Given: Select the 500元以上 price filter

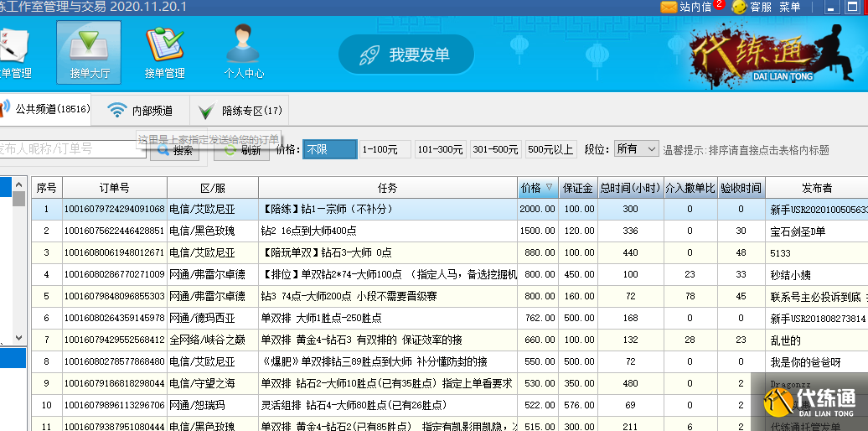Looking at the screenshot, I should pyautogui.click(x=550, y=149).
